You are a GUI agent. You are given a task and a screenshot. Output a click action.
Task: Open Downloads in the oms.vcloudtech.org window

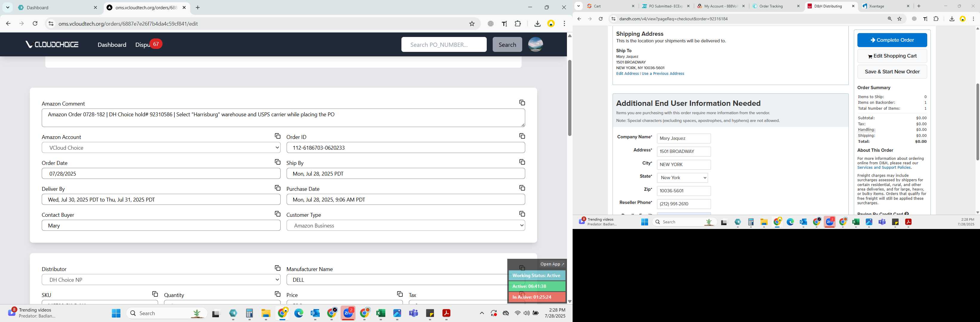click(537, 24)
